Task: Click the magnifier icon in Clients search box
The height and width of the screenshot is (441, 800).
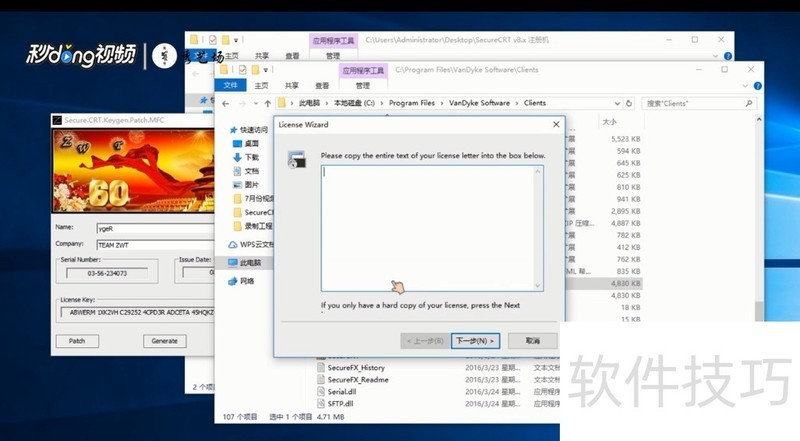Action: point(749,103)
